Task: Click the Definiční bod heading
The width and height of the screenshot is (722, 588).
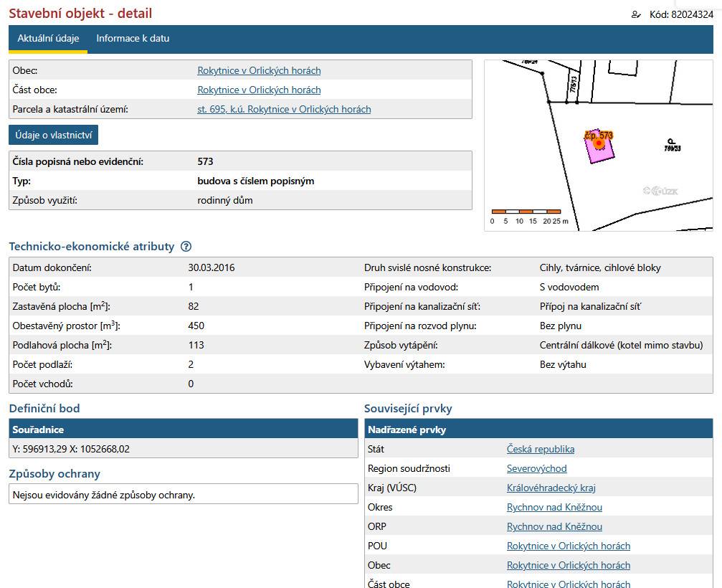Action: 44,409
